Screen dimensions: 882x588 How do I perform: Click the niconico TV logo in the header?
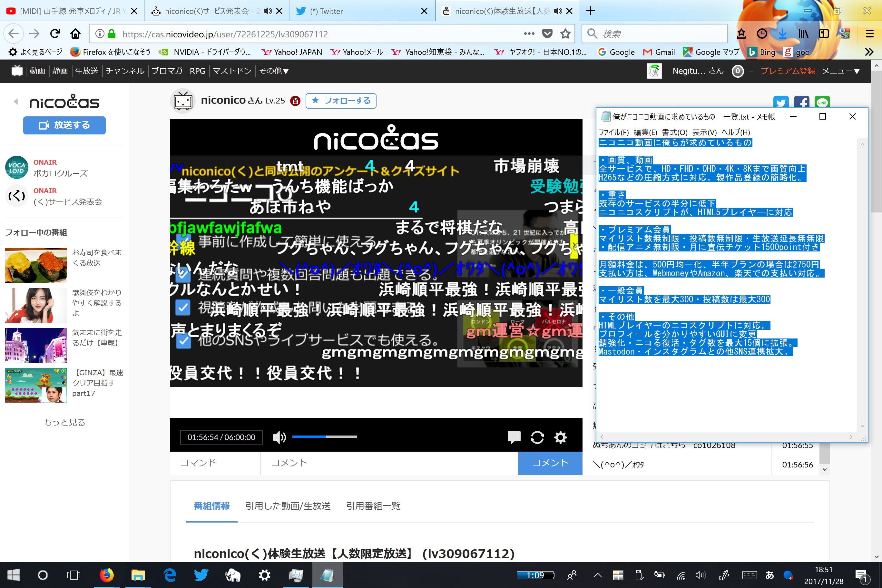[17, 71]
